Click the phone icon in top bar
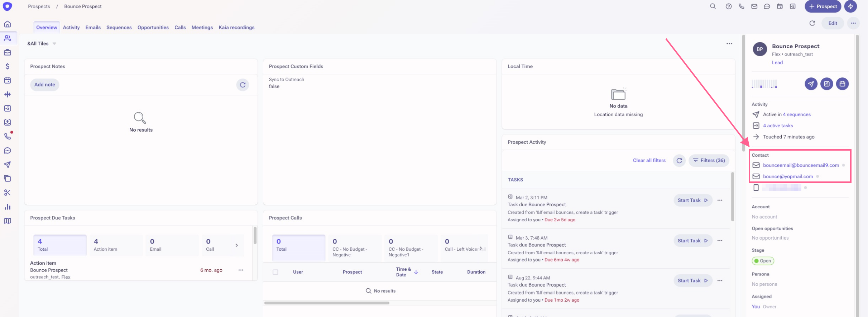Viewport: 868px width, 317px height. pos(742,6)
